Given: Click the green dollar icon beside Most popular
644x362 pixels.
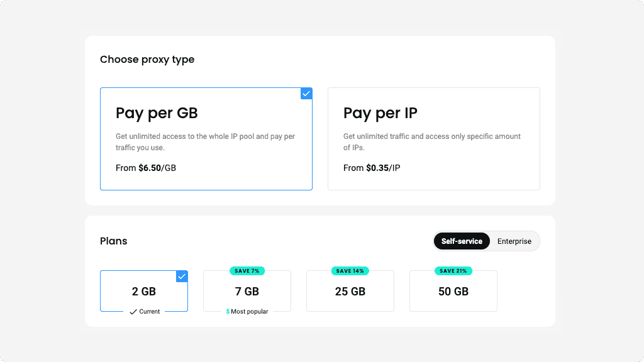Looking at the screenshot, I should coord(228,312).
